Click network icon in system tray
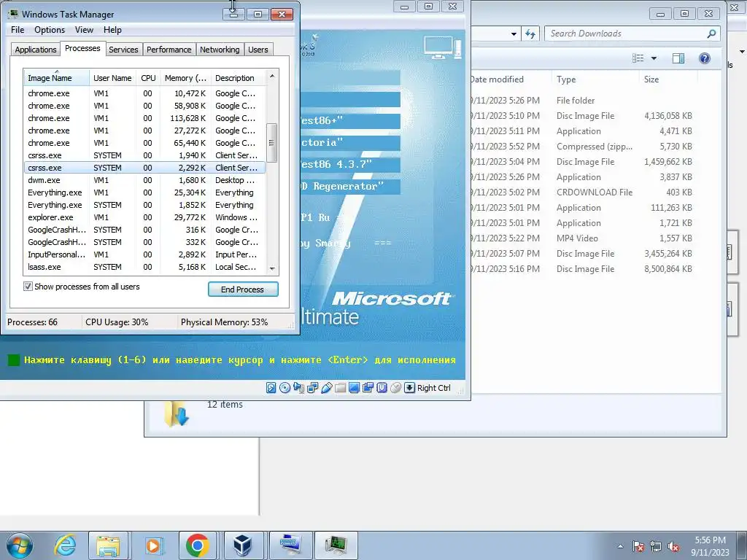The width and height of the screenshot is (747, 560). [x=656, y=546]
